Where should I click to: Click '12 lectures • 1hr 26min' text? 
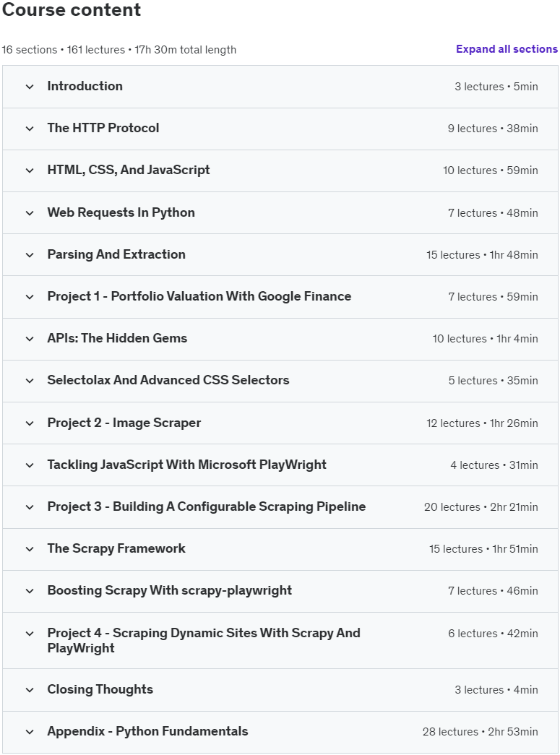482,423
